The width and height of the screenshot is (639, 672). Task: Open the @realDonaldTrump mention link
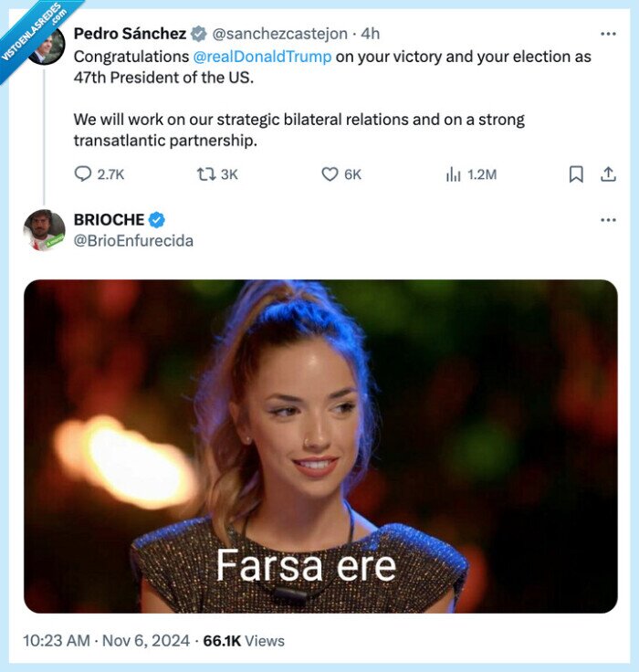(262, 57)
